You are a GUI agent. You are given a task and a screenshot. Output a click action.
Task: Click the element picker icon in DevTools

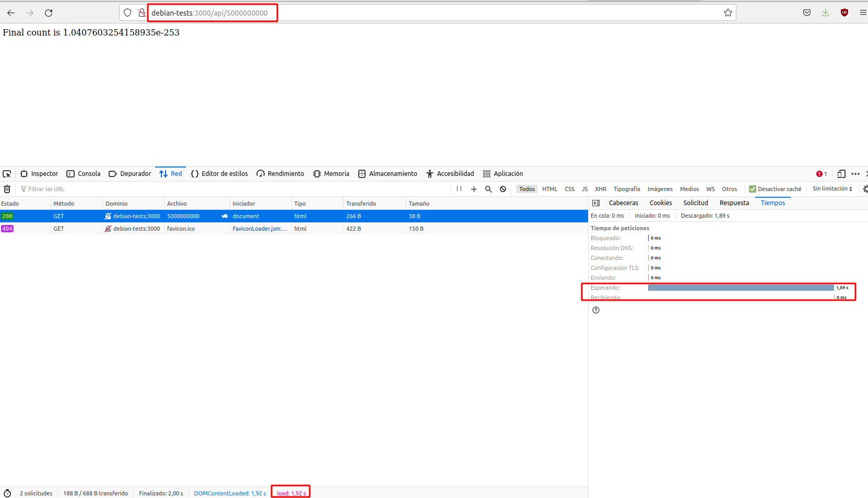[7, 174]
